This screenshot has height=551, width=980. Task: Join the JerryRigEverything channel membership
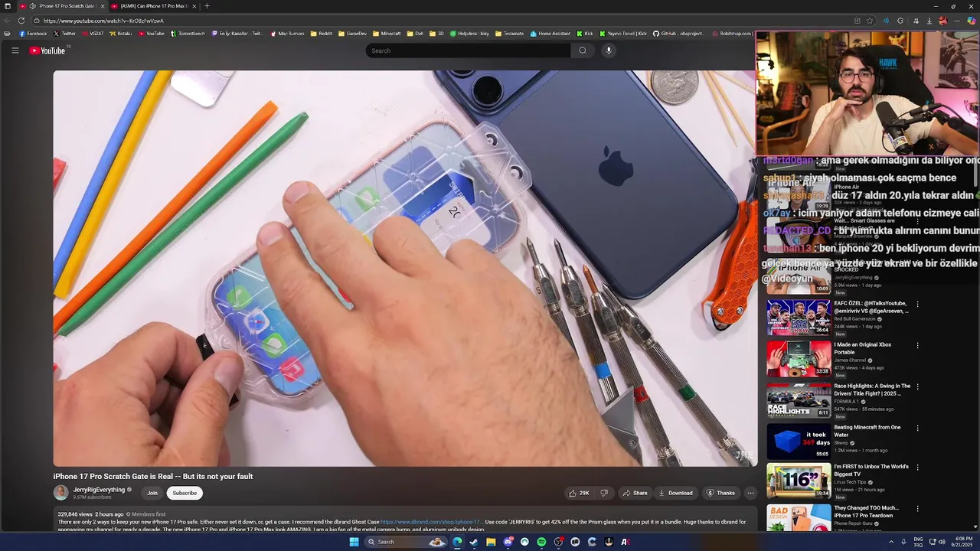coord(152,493)
